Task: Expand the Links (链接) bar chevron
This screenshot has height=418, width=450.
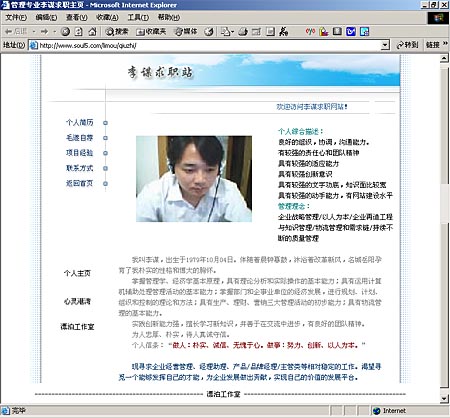Action: point(445,44)
